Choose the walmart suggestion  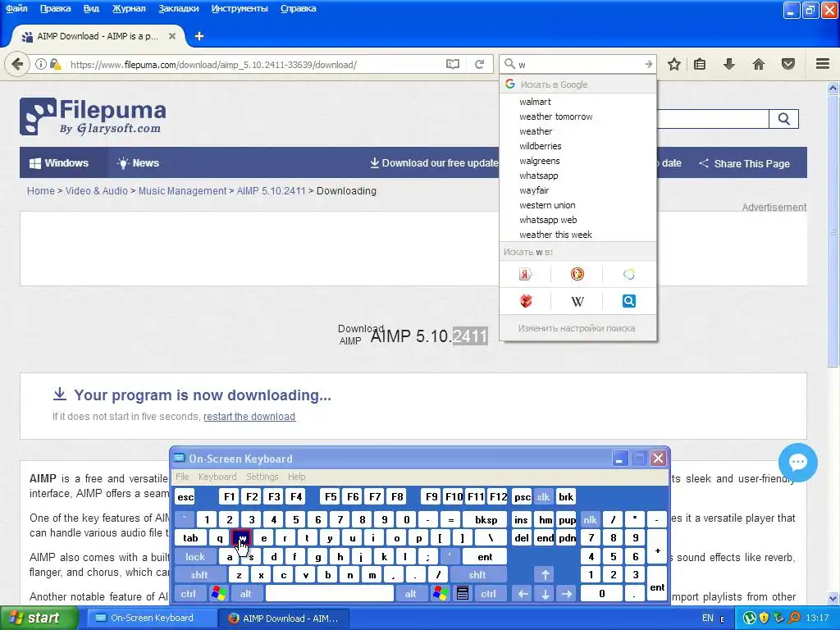pyautogui.click(x=577, y=102)
